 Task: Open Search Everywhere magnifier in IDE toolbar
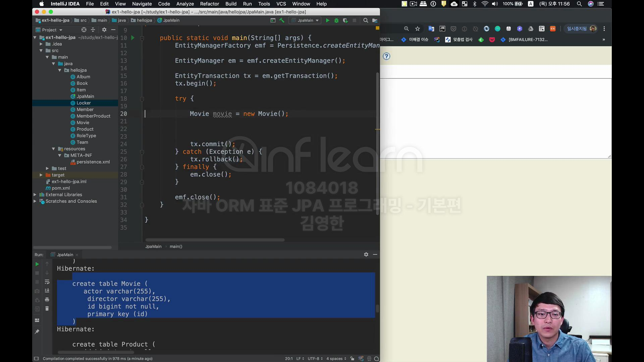click(x=366, y=20)
